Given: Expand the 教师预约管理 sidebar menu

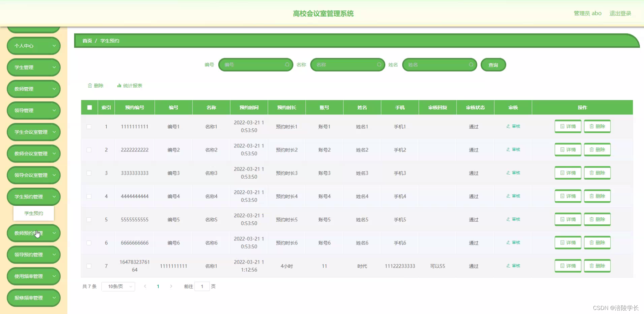Looking at the screenshot, I should pos(33,233).
